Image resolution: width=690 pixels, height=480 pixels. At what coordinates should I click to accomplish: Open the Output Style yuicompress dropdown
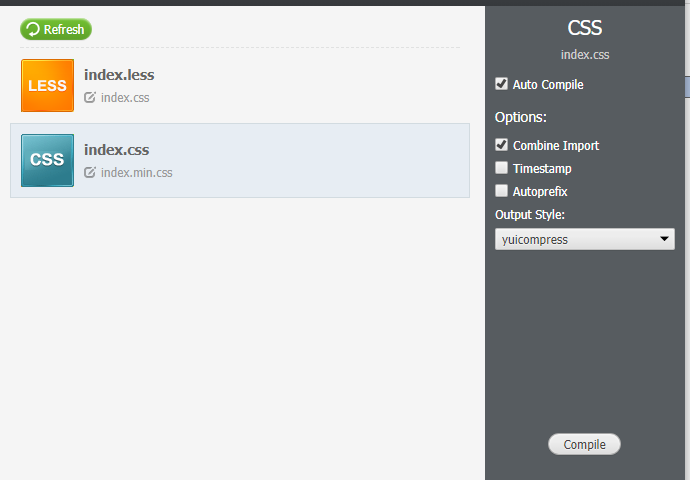pyautogui.click(x=584, y=239)
